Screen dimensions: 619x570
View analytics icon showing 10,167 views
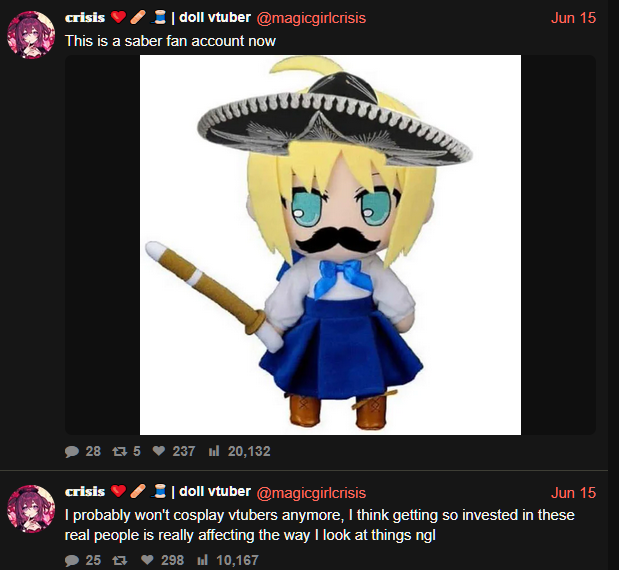[x=202, y=560]
